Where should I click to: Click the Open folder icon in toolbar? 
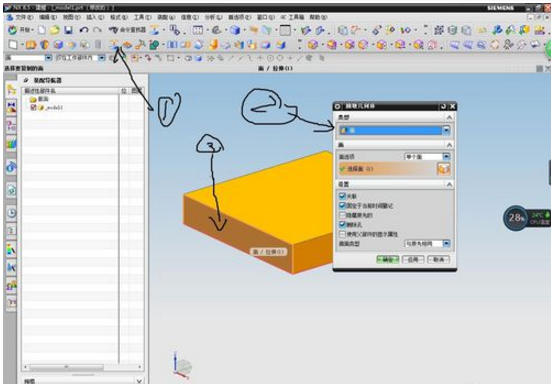(x=55, y=30)
